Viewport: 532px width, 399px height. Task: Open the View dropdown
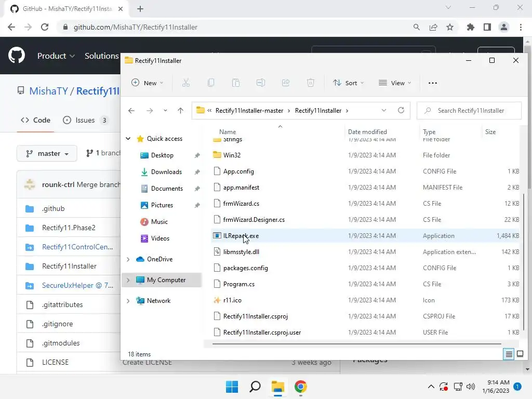tap(395, 83)
